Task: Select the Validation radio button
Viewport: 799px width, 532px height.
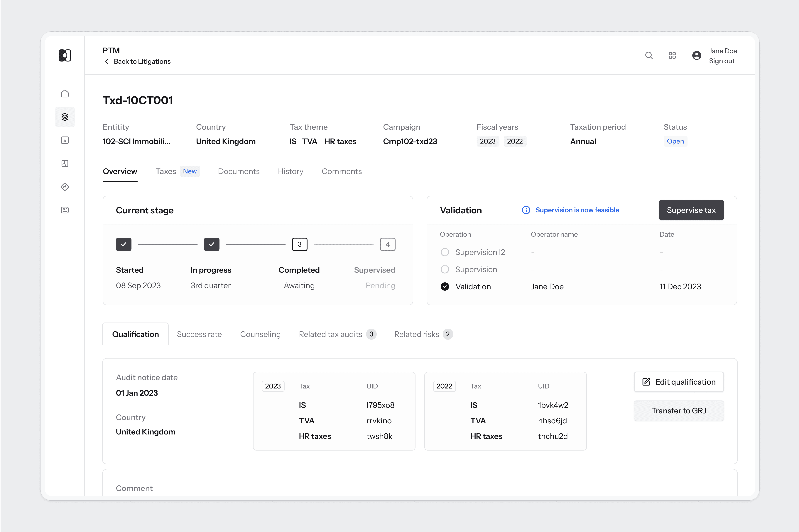Action: [x=445, y=287]
